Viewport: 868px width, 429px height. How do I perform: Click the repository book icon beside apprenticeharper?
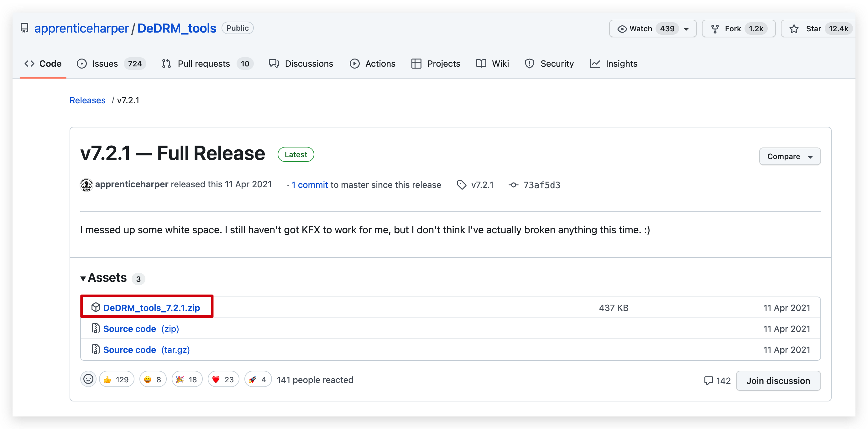[x=24, y=28]
